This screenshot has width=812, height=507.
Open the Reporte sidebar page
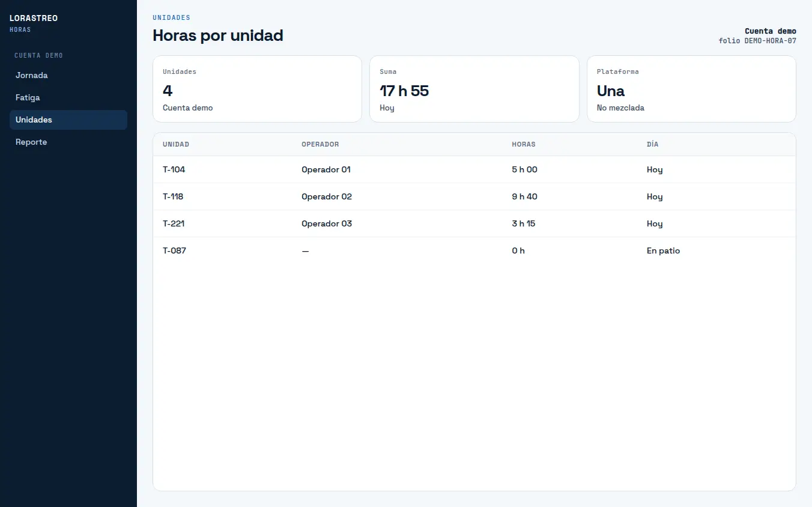click(x=68, y=142)
